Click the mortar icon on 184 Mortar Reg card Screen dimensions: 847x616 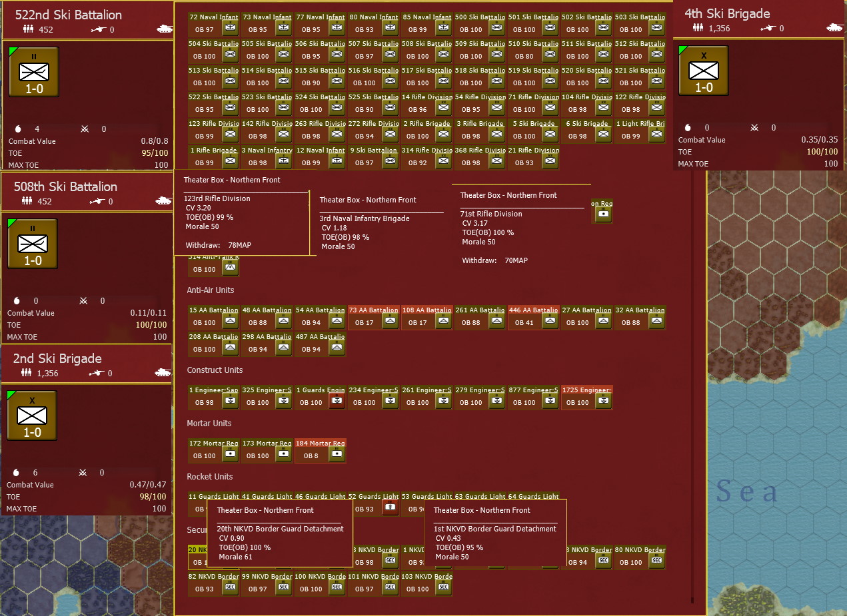click(x=337, y=455)
